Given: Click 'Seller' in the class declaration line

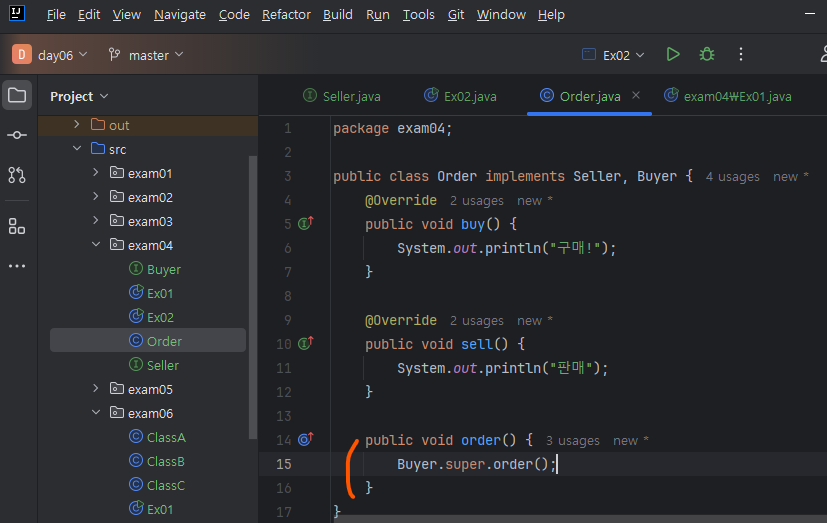Looking at the screenshot, I should (x=597, y=176).
